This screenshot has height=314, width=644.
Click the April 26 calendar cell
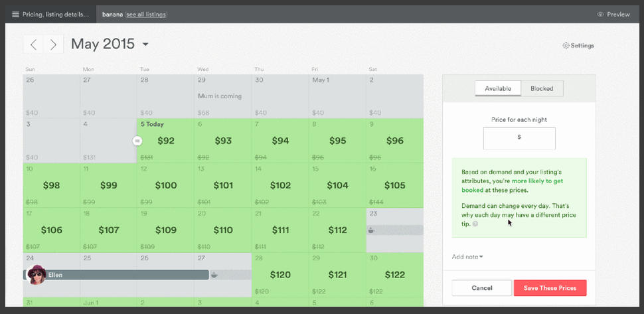51,96
